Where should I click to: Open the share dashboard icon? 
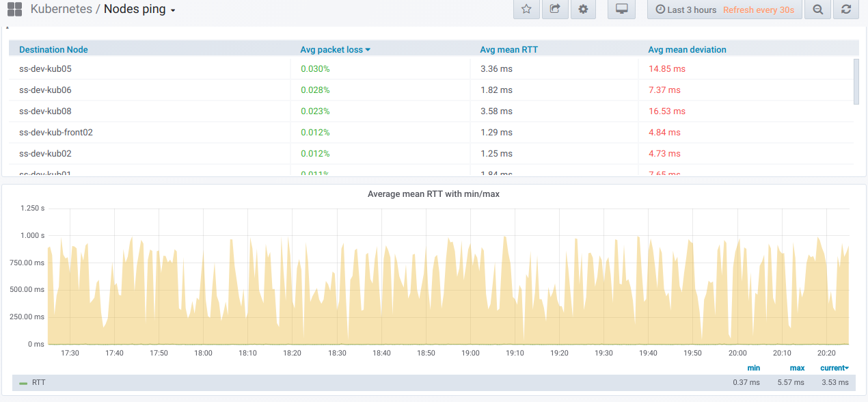[554, 10]
